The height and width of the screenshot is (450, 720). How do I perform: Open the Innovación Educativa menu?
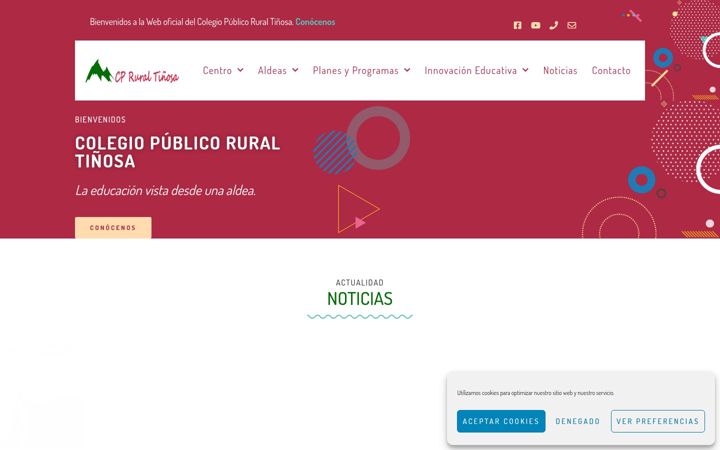pyautogui.click(x=471, y=70)
